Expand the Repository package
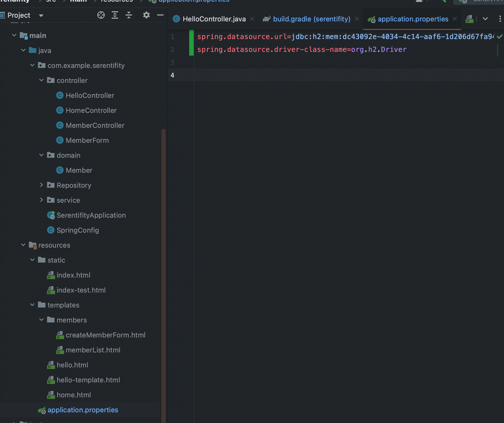 point(41,185)
